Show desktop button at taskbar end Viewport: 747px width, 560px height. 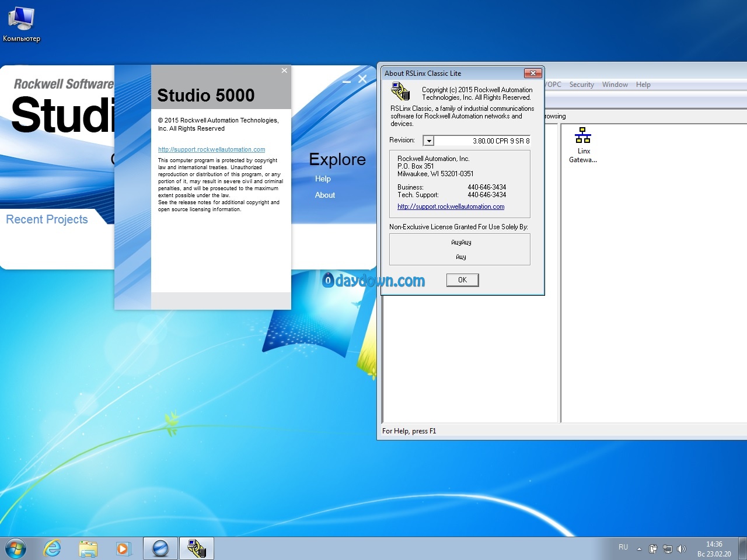click(742, 549)
